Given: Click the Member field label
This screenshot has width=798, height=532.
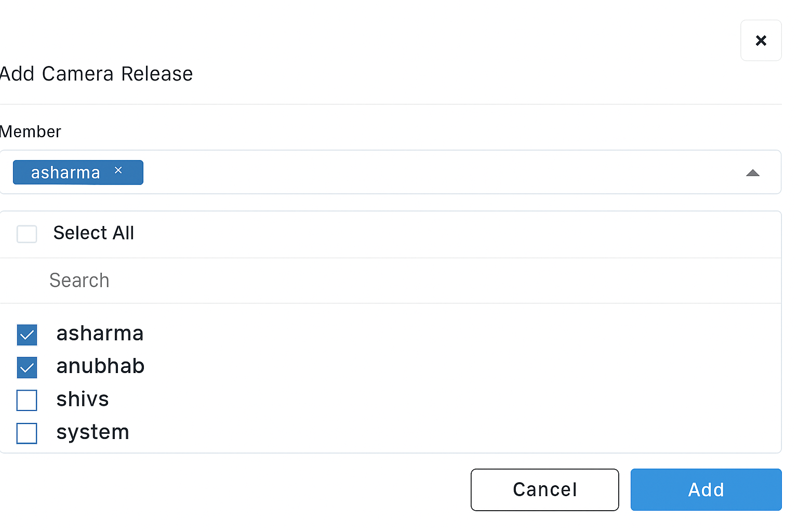Looking at the screenshot, I should [30, 132].
